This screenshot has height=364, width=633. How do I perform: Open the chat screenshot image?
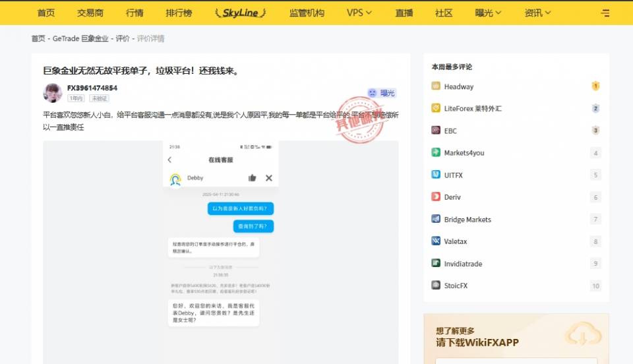click(x=220, y=252)
